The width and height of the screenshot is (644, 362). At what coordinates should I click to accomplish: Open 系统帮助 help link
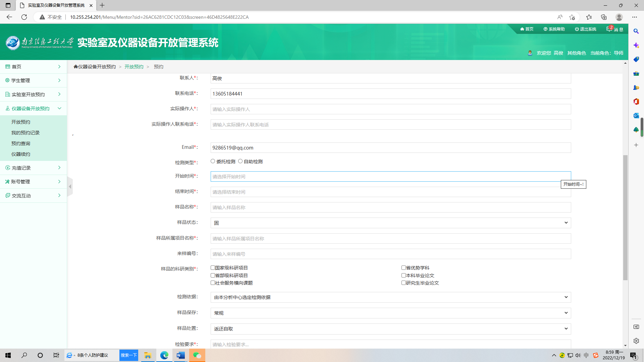point(554,29)
